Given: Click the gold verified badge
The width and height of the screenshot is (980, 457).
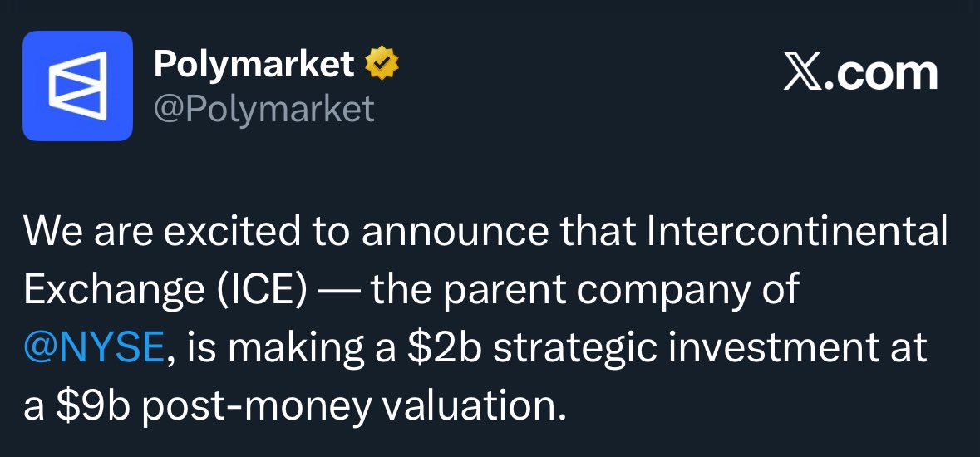Looking at the screenshot, I should coord(382,65).
